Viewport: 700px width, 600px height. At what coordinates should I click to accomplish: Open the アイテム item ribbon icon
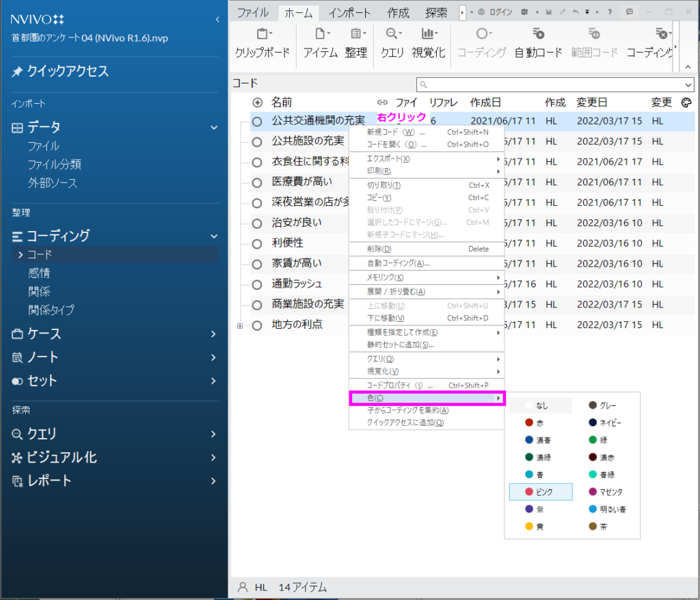pos(320,33)
